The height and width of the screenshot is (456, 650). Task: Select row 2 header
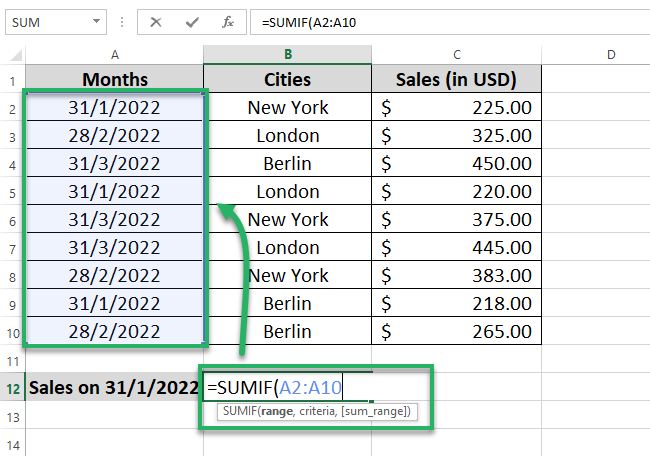pos(12,109)
